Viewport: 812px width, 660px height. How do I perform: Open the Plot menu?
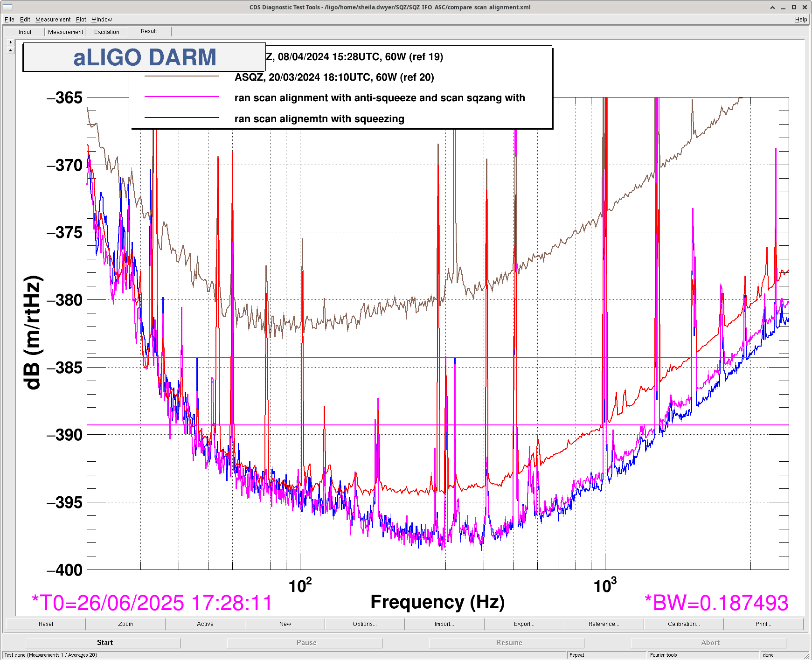[81, 20]
